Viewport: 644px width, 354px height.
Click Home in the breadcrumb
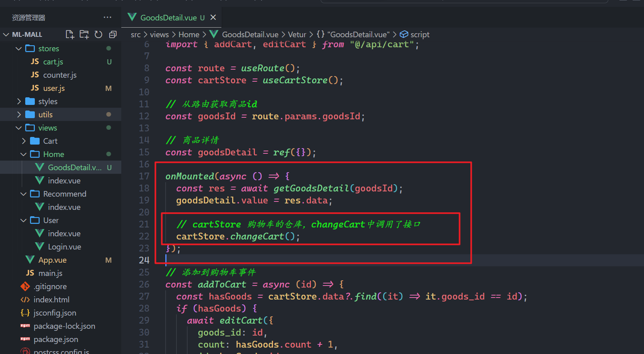click(189, 35)
